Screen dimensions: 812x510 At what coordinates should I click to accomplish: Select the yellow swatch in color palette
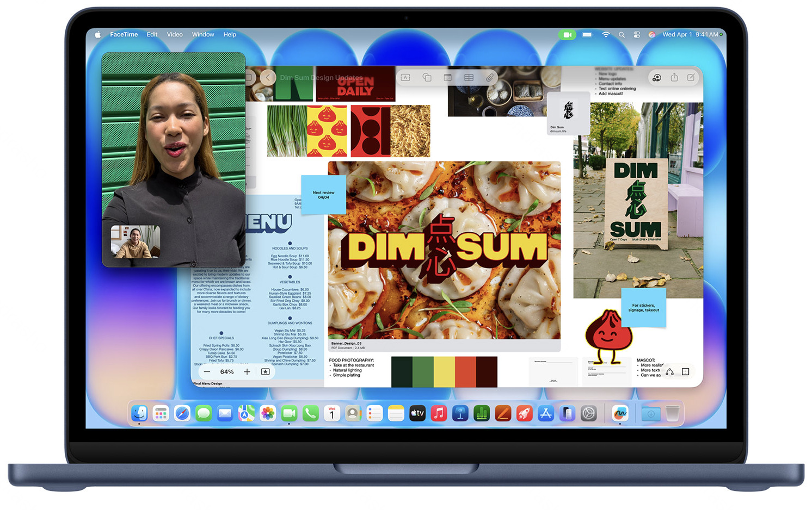(444, 372)
